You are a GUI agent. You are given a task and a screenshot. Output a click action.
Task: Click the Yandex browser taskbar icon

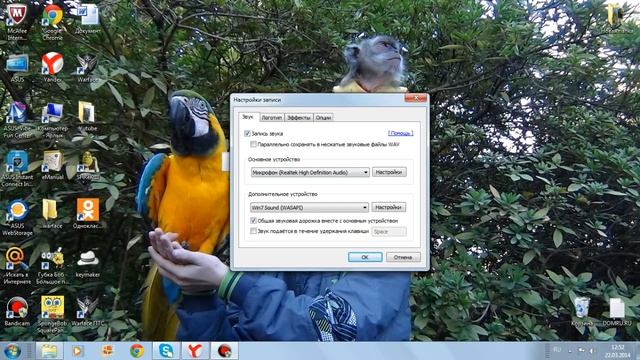195,351
